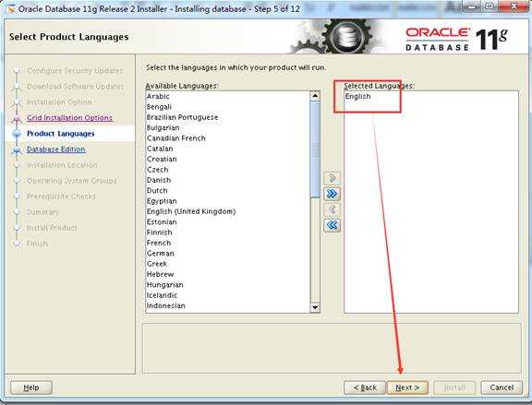The height and width of the screenshot is (405, 532).
Task: Click the language list scroll down arrow
Action: [x=315, y=307]
